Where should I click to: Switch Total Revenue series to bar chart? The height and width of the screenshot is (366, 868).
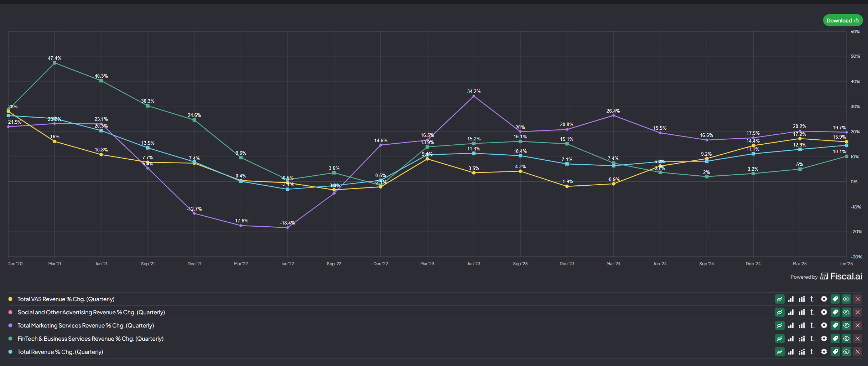click(791, 352)
